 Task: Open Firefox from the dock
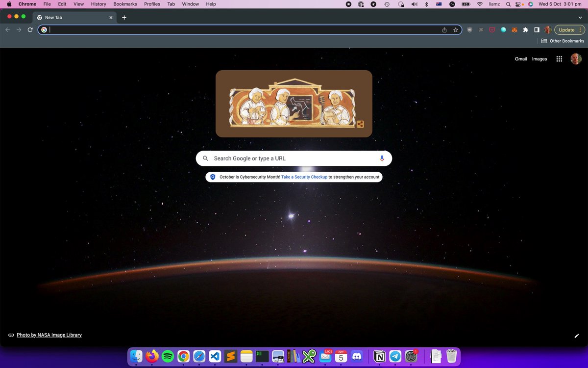coord(152,356)
